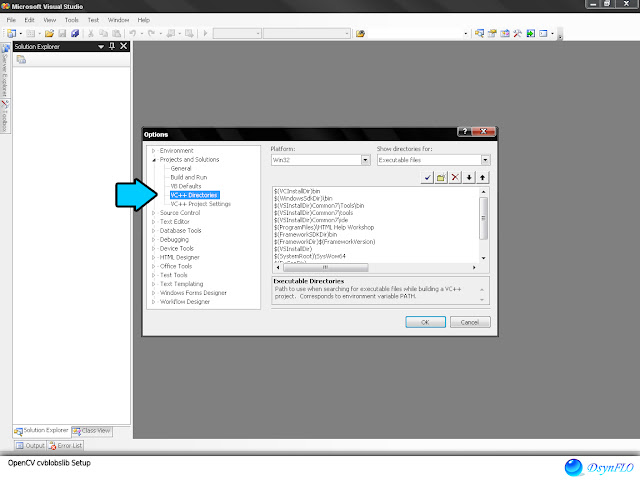This screenshot has height=480, width=640.
Task: Click the Navigate Forward toolbar icon
Action: click(189, 33)
